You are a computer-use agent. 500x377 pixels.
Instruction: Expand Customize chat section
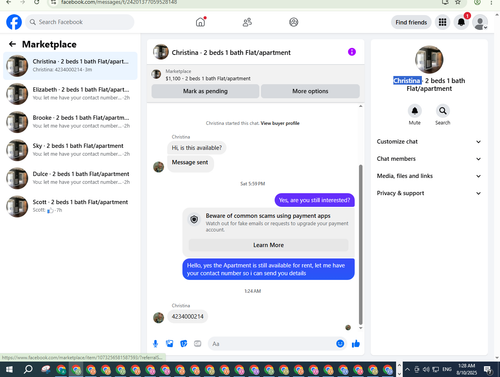click(x=429, y=142)
